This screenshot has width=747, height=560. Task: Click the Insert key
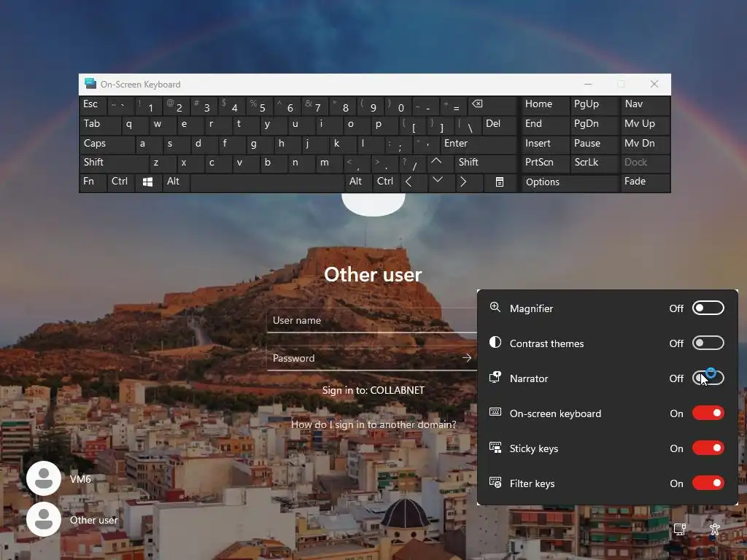point(544,144)
